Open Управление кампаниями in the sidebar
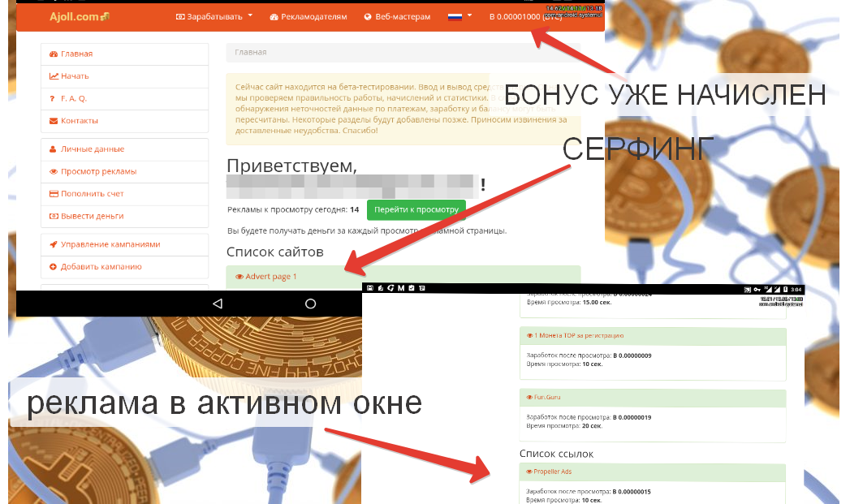The image size is (850, 504). (125, 244)
